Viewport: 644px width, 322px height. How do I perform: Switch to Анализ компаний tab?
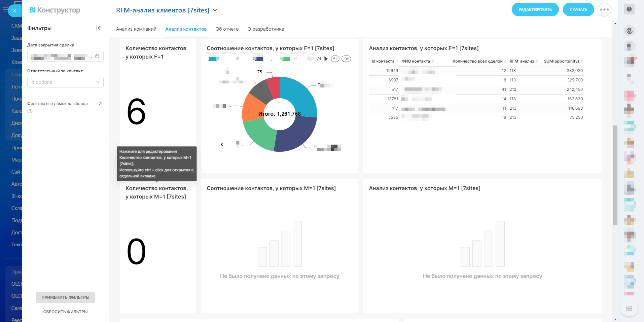[x=136, y=29]
